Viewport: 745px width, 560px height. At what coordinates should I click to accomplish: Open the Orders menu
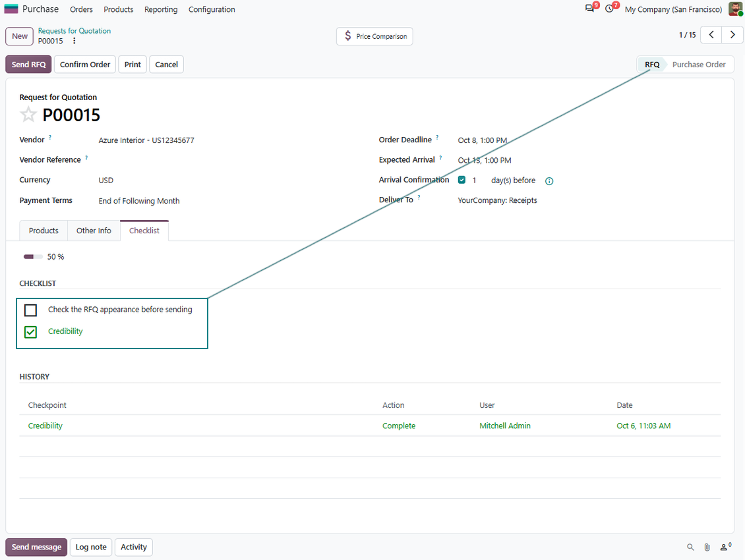coord(81,9)
